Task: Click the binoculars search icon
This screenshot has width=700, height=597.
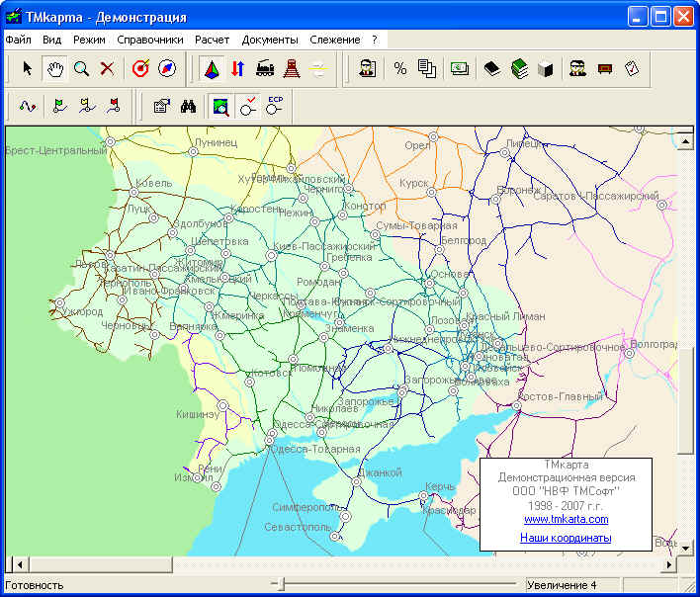Action: [x=189, y=107]
